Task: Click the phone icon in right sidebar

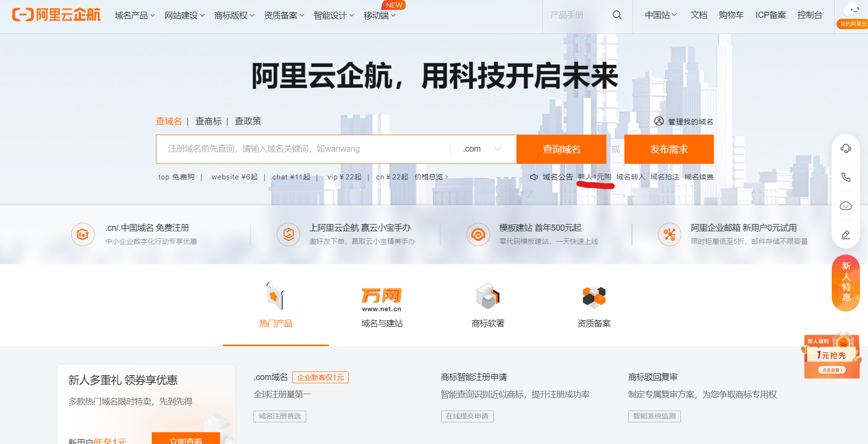Action: pos(846,177)
